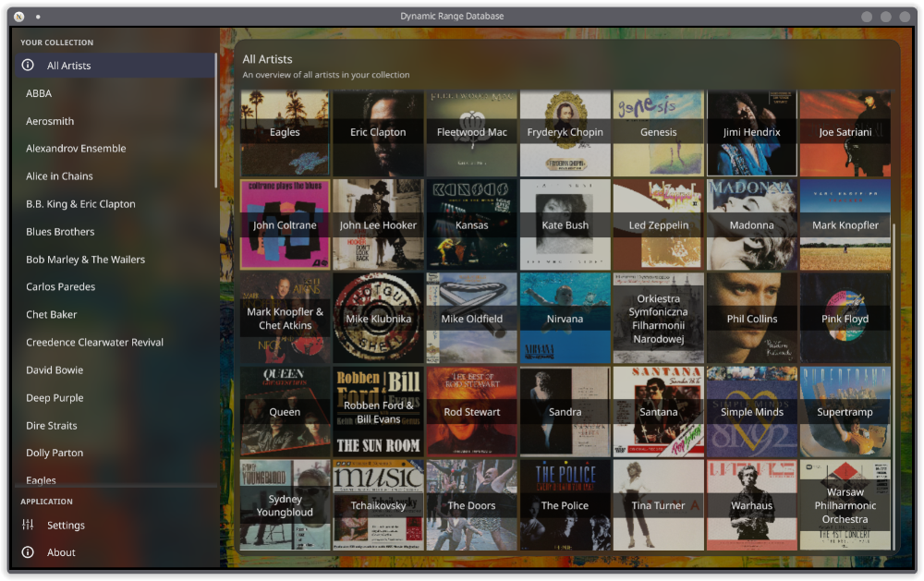
Task: Open the Mark Knopfler tile
Action: coord(845,225)
